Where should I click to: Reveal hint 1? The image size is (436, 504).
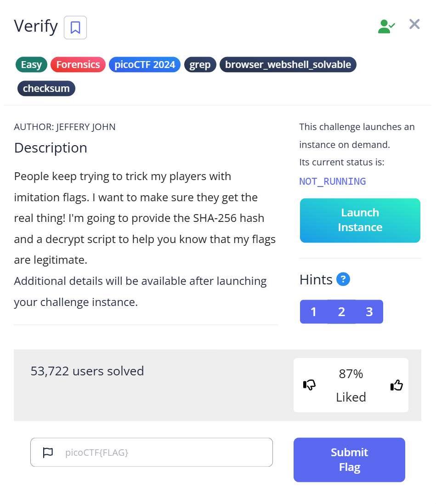(313, 312)
